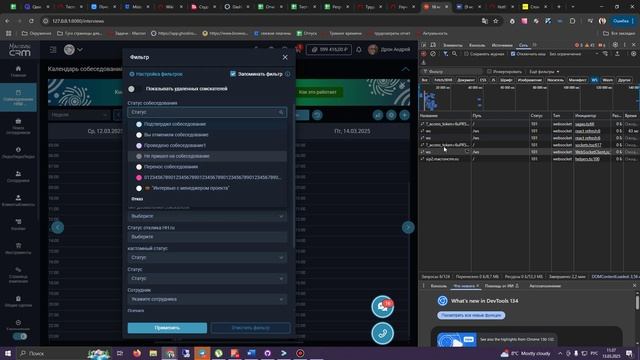Click the plus add button in calendar toolbar
Image resolution: width=640 pixels, height=360 pixels.
click(404, 115)
